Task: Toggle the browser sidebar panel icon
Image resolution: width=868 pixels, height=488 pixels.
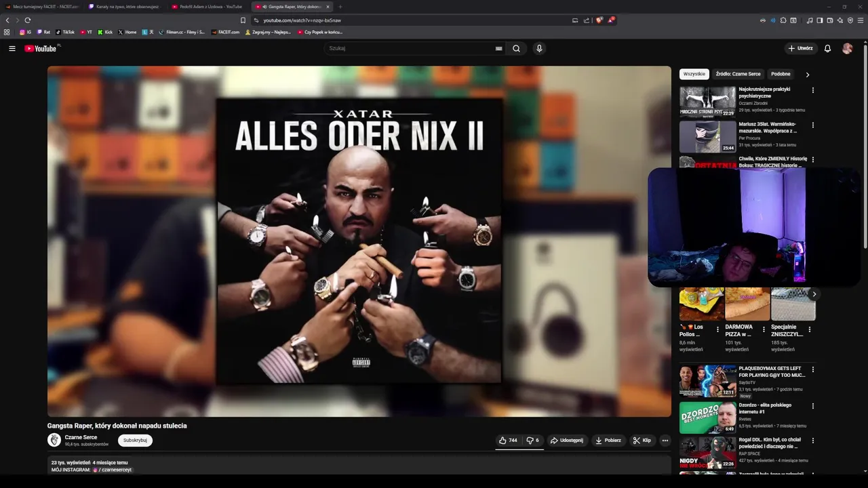Action: tap(819, 20)
